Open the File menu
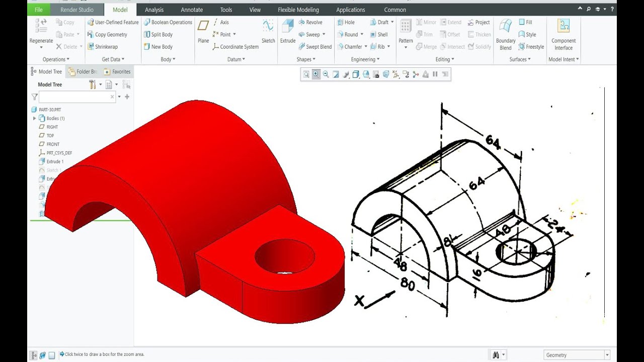The height and width of the screenshot is (362, 644). 39,10
